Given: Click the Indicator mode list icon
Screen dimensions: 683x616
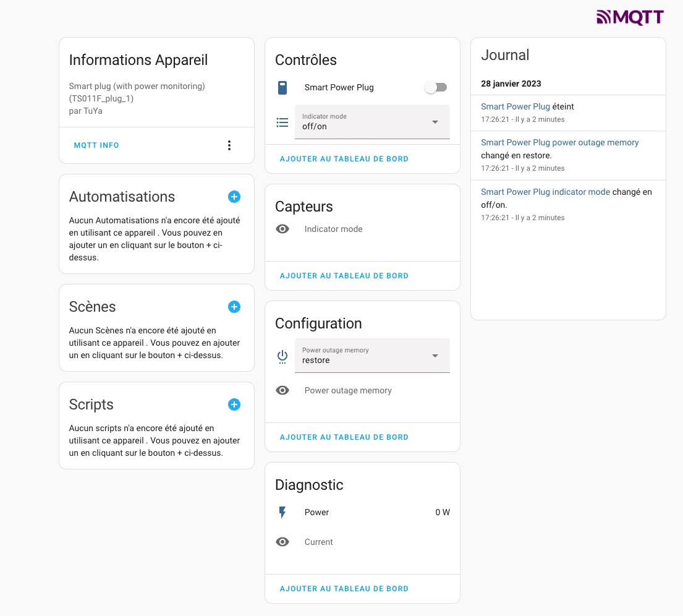Looking at the screenshot, I should click(282, 122).
